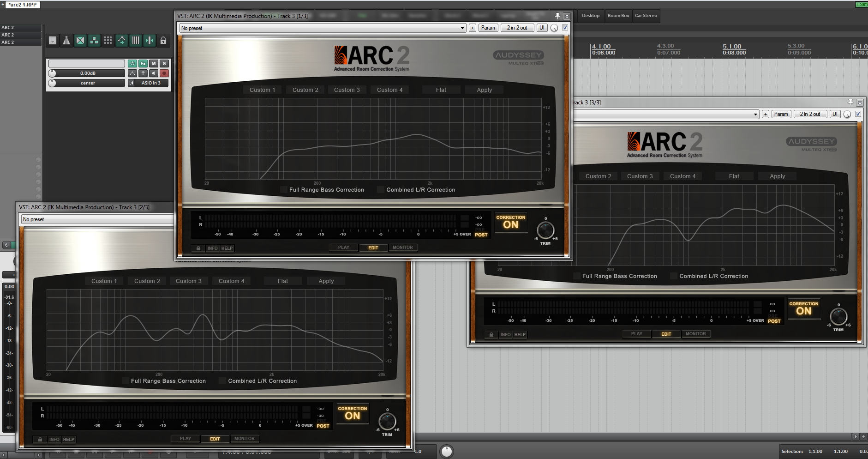
Task: Click the lock icon in main toolbar
Action: coord(163,41)
